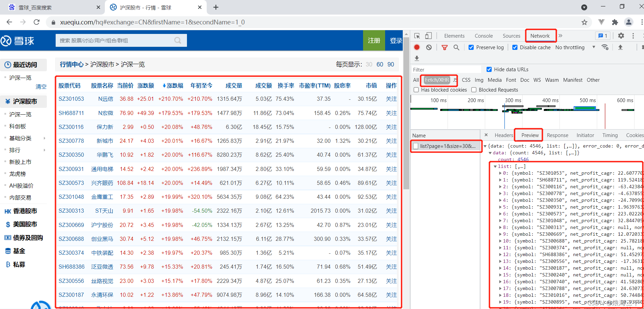Screen dimensions: 644x309
Task: Click the Xueqiu snowball logo
Action: 17,41
